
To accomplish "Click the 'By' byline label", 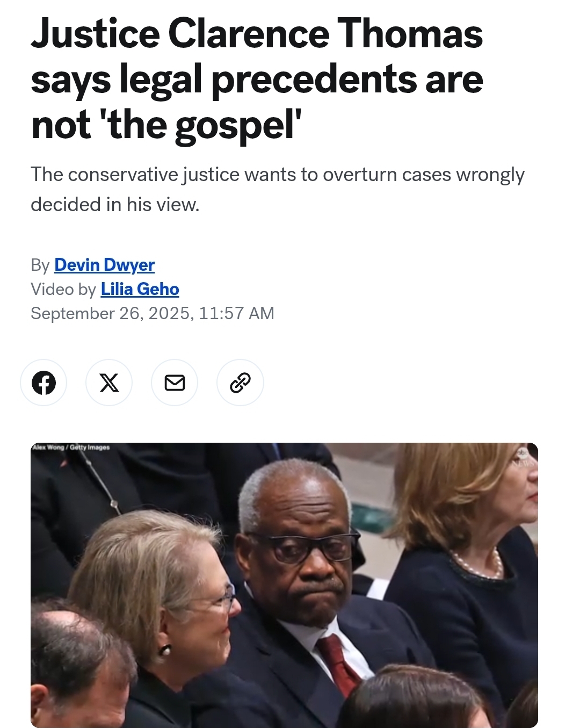I will 40,265.
